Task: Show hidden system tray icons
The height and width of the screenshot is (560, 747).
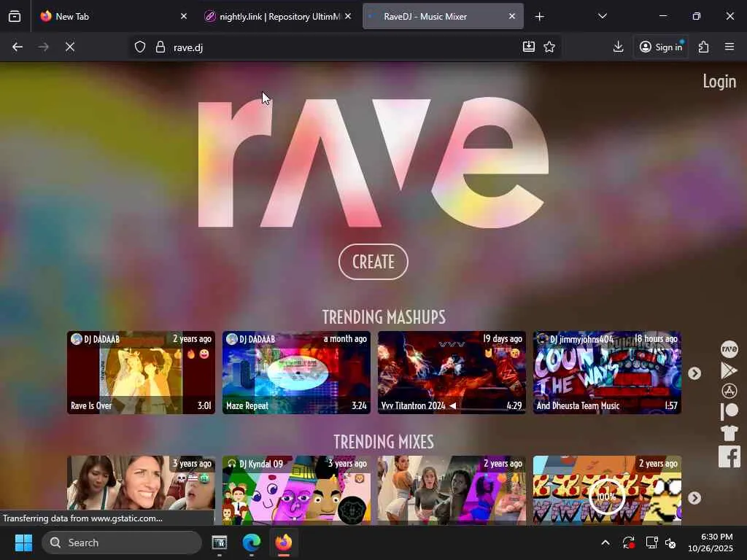Action: [x=605, y=542]
